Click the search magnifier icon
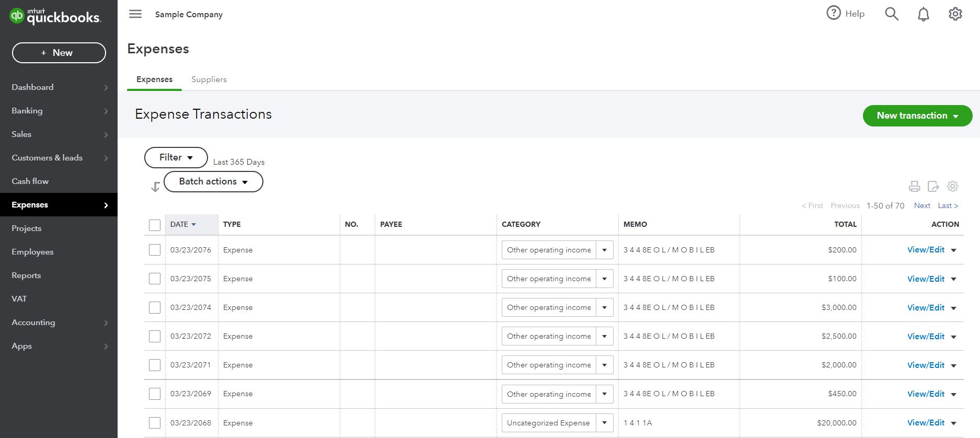Screen dimensions: 980x438 click(892, 14)
